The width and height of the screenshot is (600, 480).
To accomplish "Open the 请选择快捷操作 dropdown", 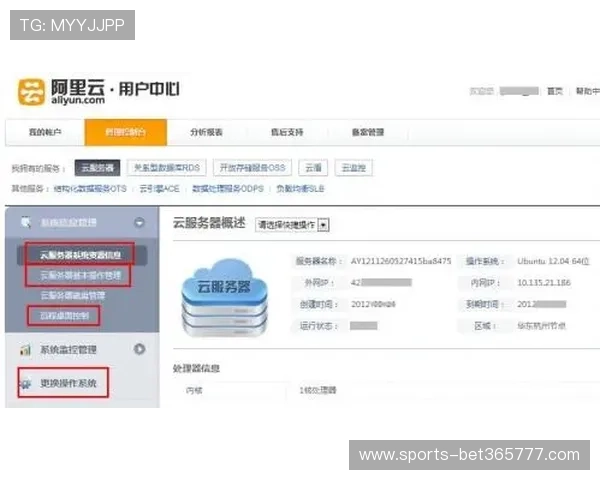I will (x=292, y=225).
